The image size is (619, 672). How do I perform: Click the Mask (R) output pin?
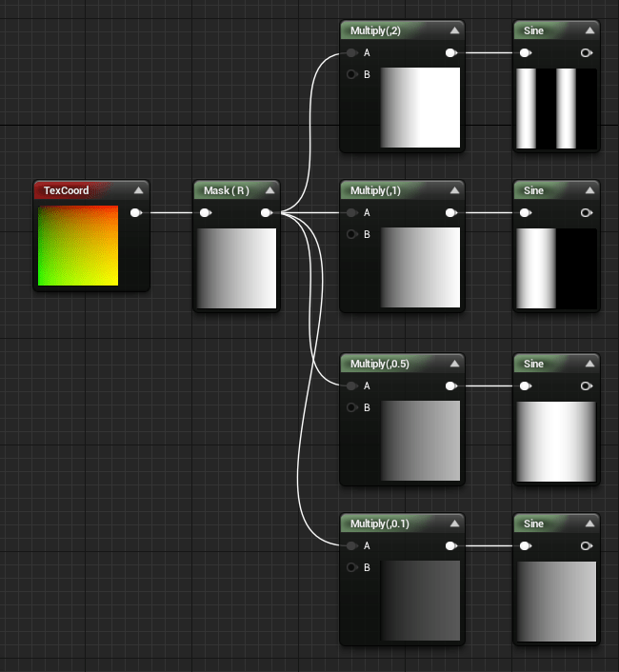tap(266, 212)
